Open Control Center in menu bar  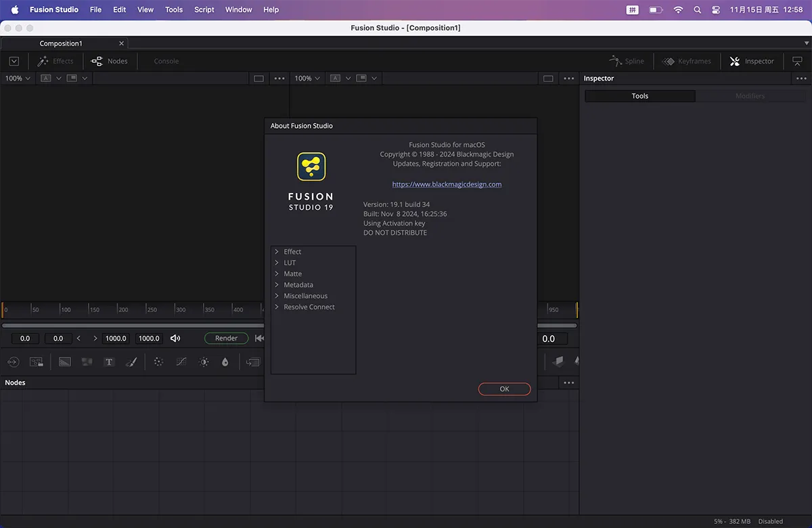[717, 9]
